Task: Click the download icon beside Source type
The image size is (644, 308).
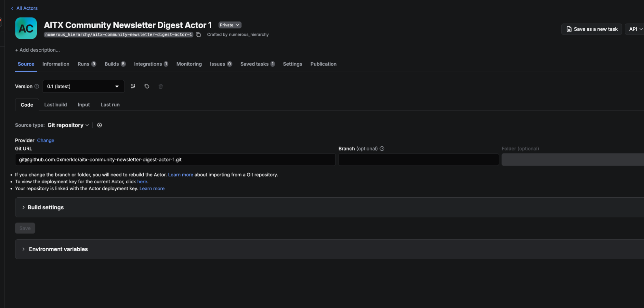Action: (x=100, y=125)
